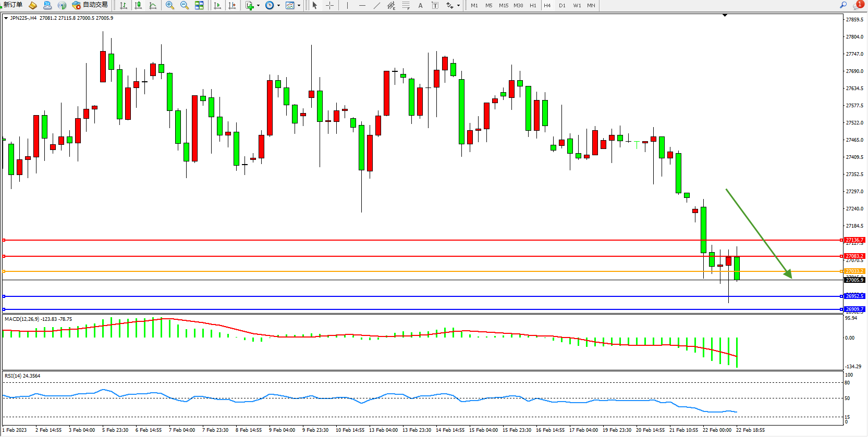Open the indicators list dropdown arrow
The width and height of the screenshot is (868, 437).
point(258,6)
